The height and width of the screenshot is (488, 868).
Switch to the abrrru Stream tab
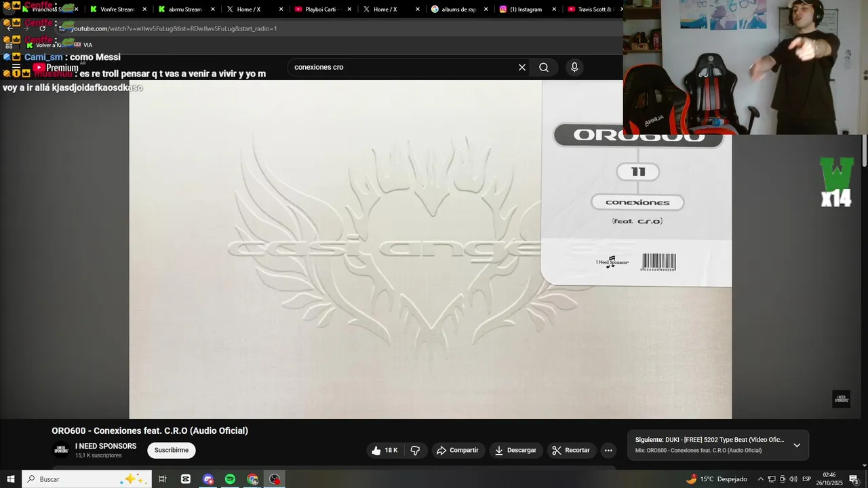point(184,9)
